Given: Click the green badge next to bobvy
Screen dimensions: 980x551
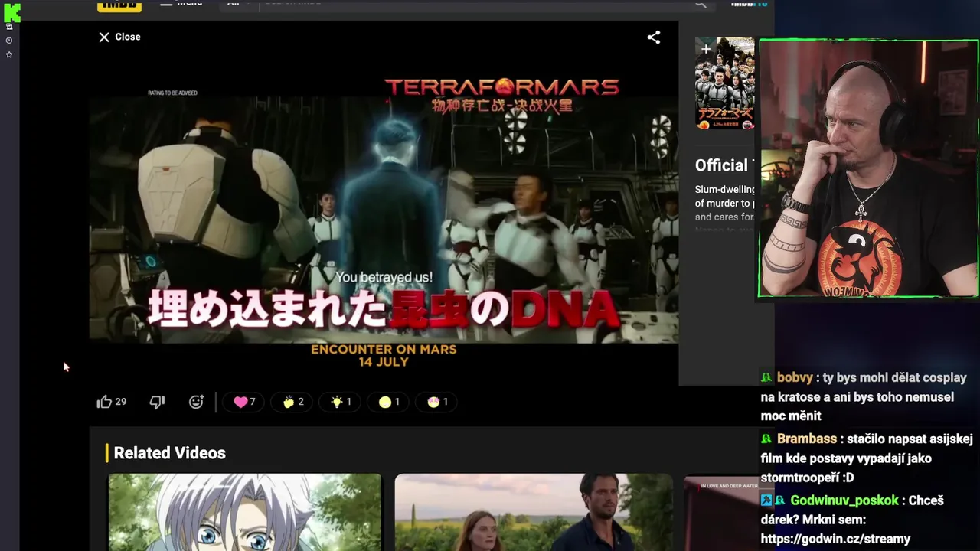Looking at the screenshot, I should tap(766, 378).
